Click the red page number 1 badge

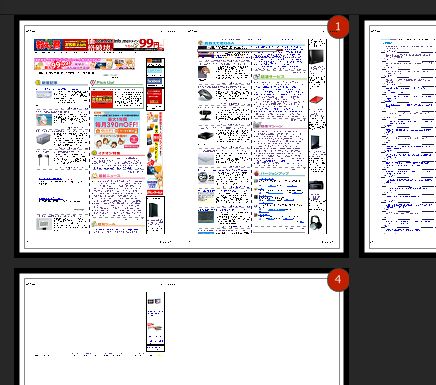pyautogui.click(x=338, y=26)
